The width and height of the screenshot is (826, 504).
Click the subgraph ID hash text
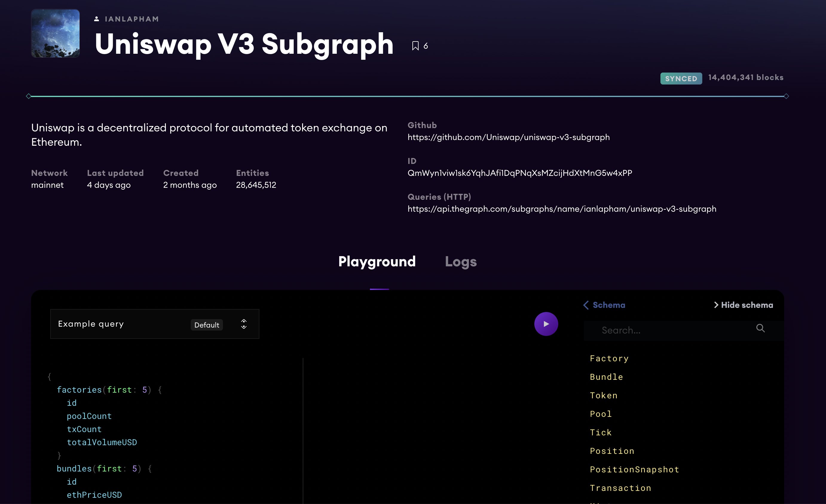point(520,173)
